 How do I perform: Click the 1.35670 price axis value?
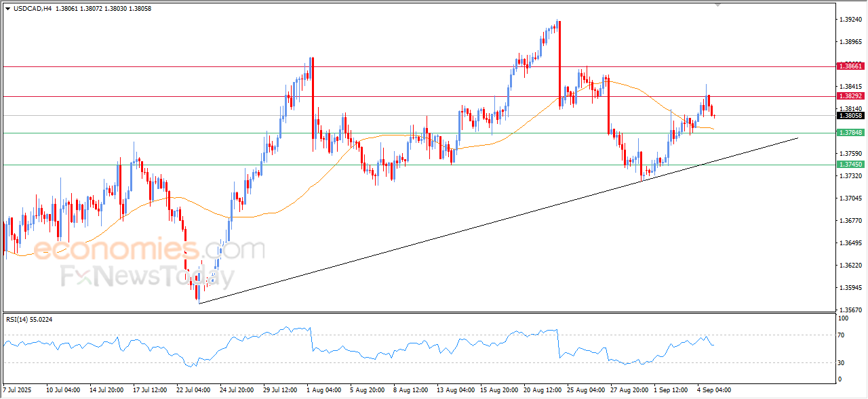pyautogui.click(x=850, y=310)
